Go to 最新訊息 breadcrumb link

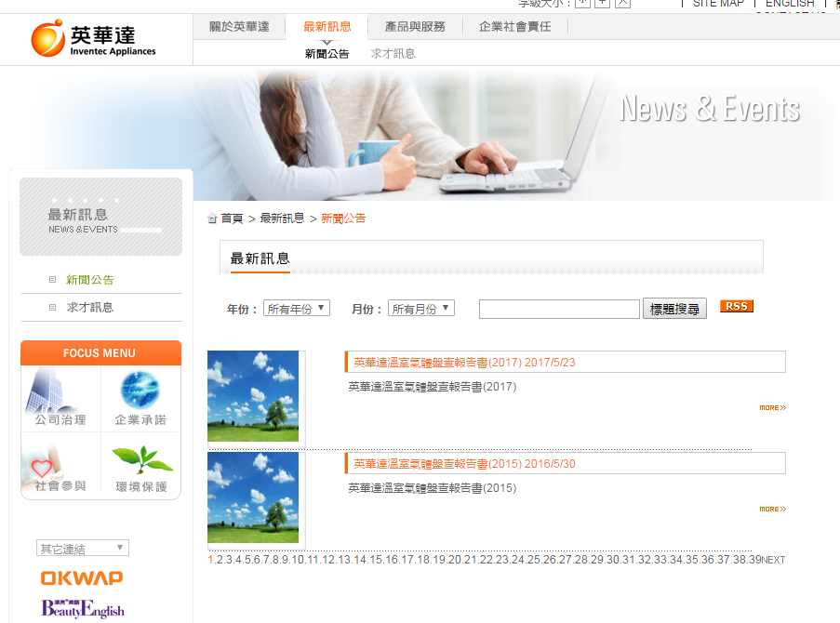(x=282, y=219)
